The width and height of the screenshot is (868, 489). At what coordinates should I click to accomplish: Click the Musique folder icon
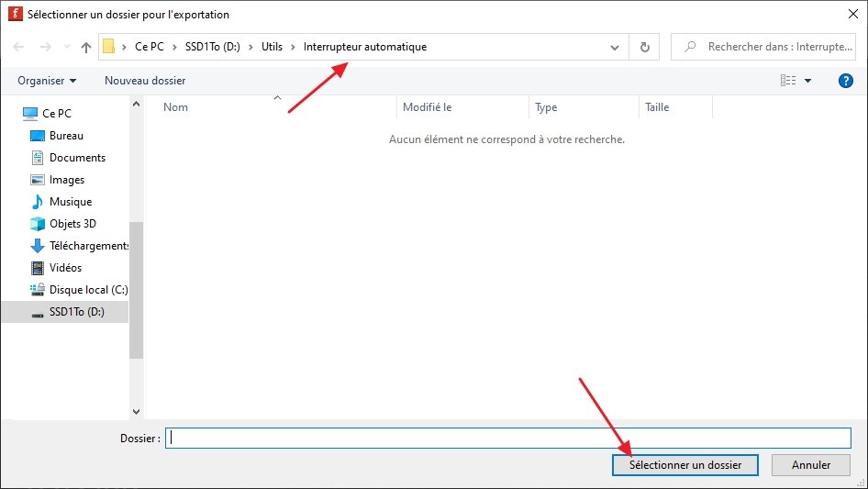click(38, 202)
